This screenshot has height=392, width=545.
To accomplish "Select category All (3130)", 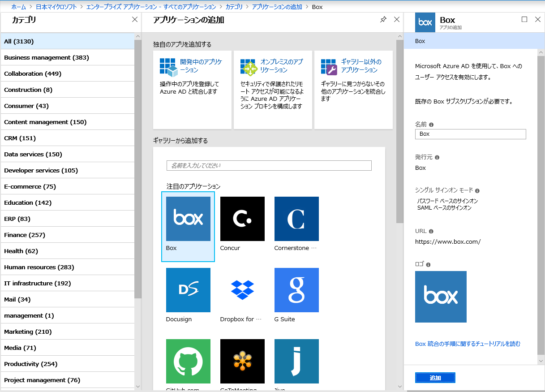I will pos(68,41).
